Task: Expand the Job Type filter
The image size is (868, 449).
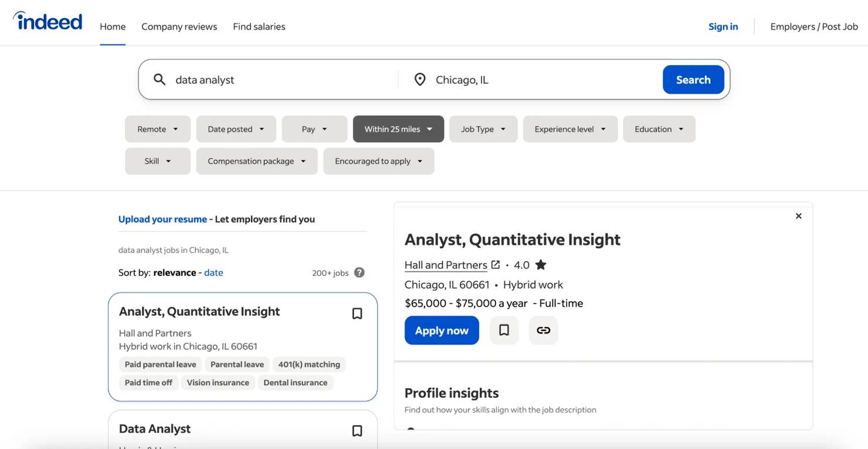Action: (x=483, y=129)
